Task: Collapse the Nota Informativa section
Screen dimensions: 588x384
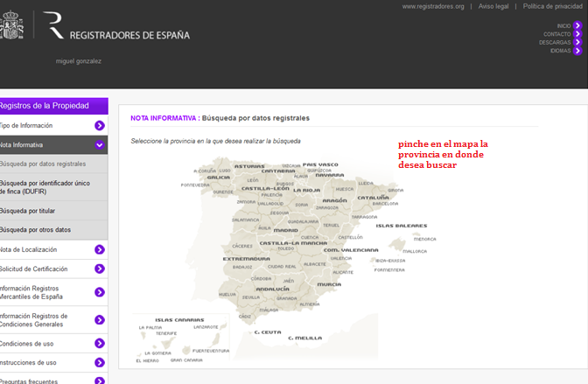Action: point(100,144)
